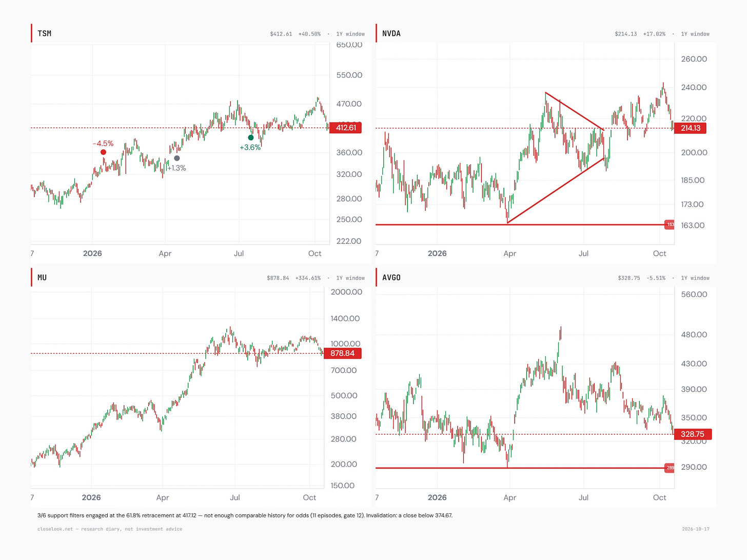This screenshot has width=747, height=560.
Task: Click the red dot marker under -4.5%
Action: point(103,152)
